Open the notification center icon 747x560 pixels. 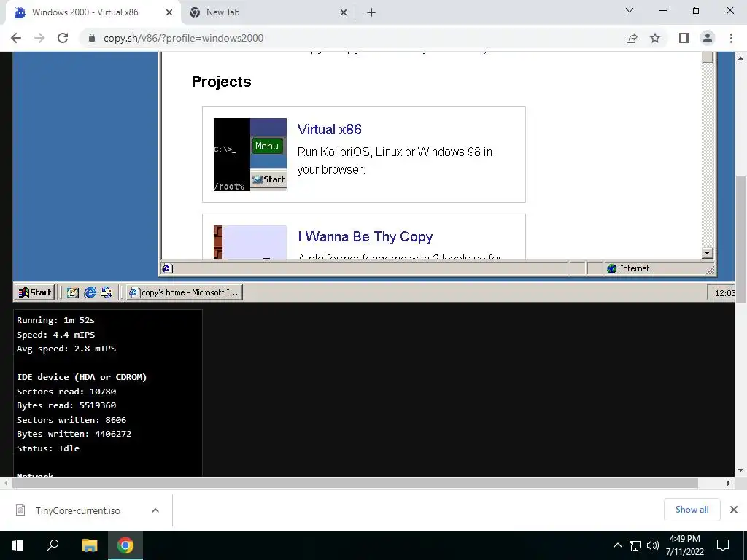(x=723, y=545)
